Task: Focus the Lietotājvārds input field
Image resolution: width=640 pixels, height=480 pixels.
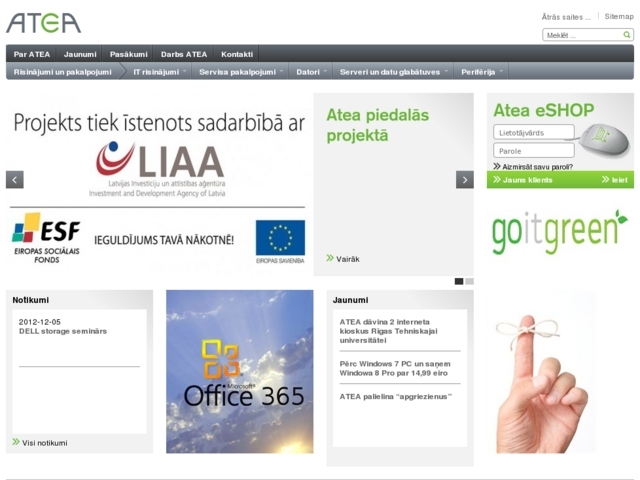Action: point(533,132)
